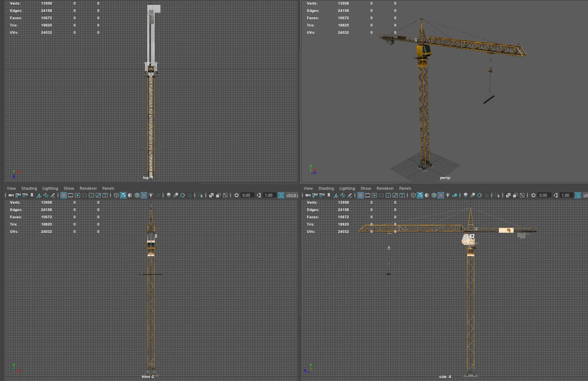Click Gamma reset icon in front-Z panel toolbar
Screen dimensions: 588x381
click(x=259, y=195)
